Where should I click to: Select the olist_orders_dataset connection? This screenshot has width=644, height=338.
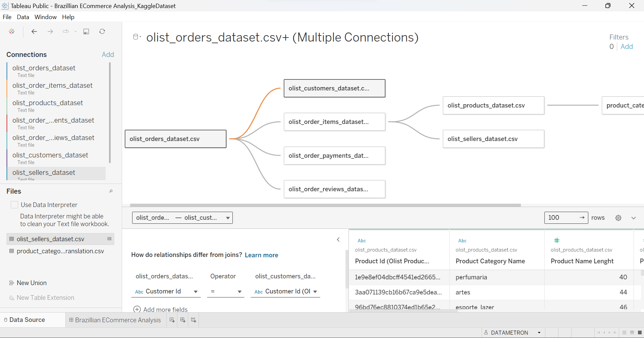pyautogui.click(x=56, y=71)
